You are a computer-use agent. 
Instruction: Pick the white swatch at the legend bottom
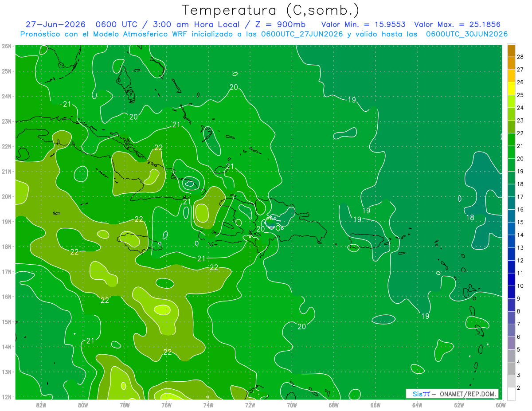[511, 394]
